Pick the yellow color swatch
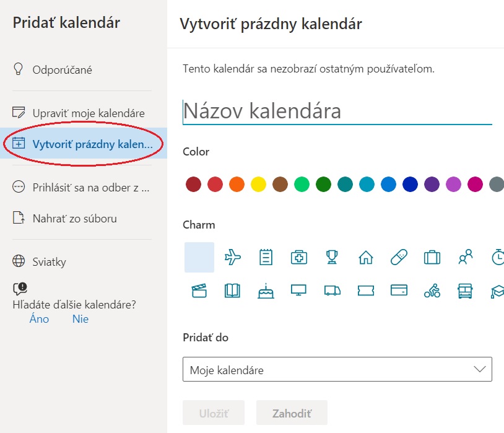This screenshot has height=433, width=504. pos(258,185)
